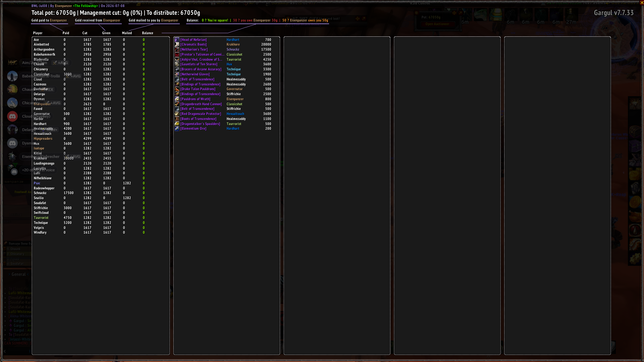Click player name Nifhelkhione
This screenshot has width=644, height=362.
[x=43, y=178]
